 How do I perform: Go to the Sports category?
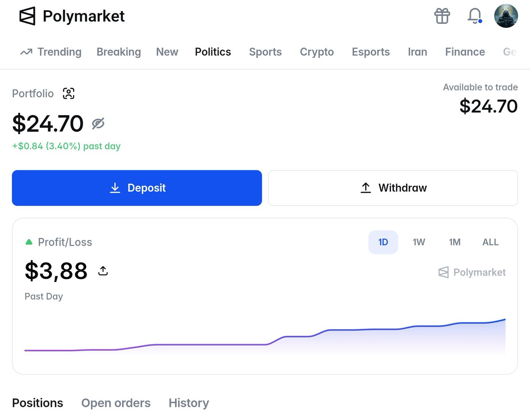[x=265, y=52]
